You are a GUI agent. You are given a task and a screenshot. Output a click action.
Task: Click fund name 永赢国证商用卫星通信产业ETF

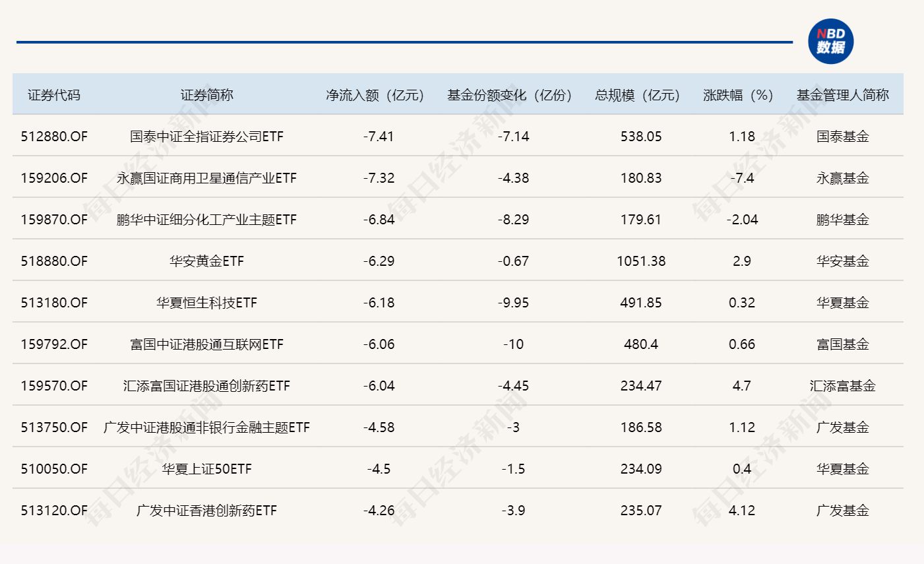tap(206, 178)
